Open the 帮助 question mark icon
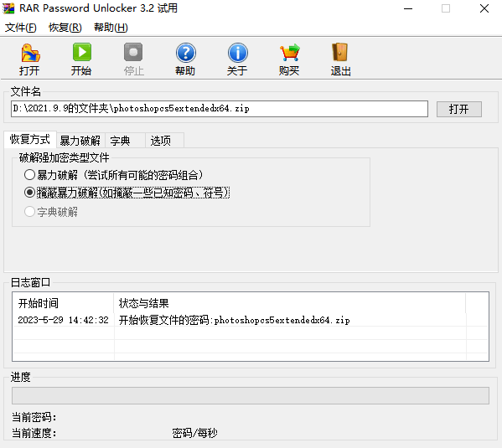The height and width of the screenshot is (448, 502). (186, 53)
